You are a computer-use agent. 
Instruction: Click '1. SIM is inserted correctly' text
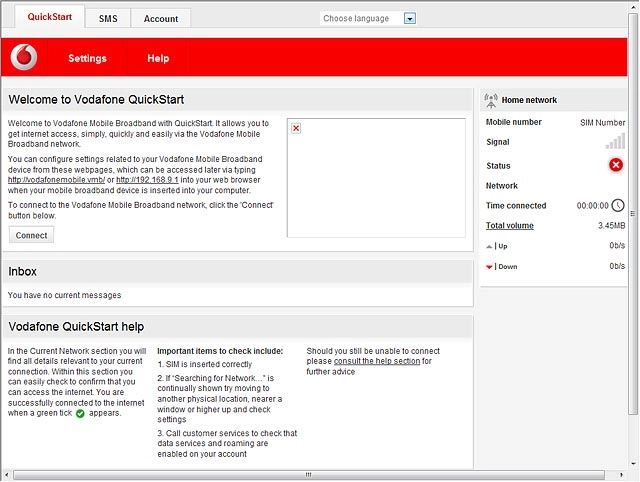(x=204, y=364)
